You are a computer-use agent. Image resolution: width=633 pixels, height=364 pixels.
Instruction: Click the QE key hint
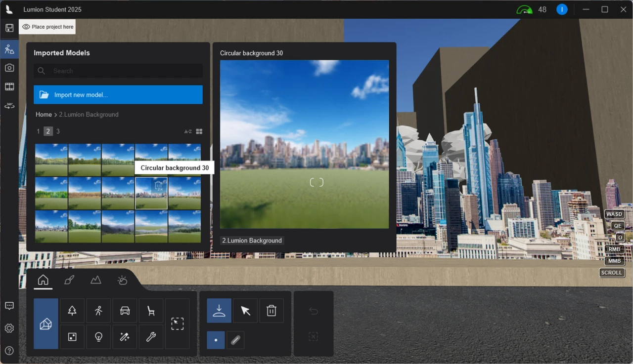[618, 226]
